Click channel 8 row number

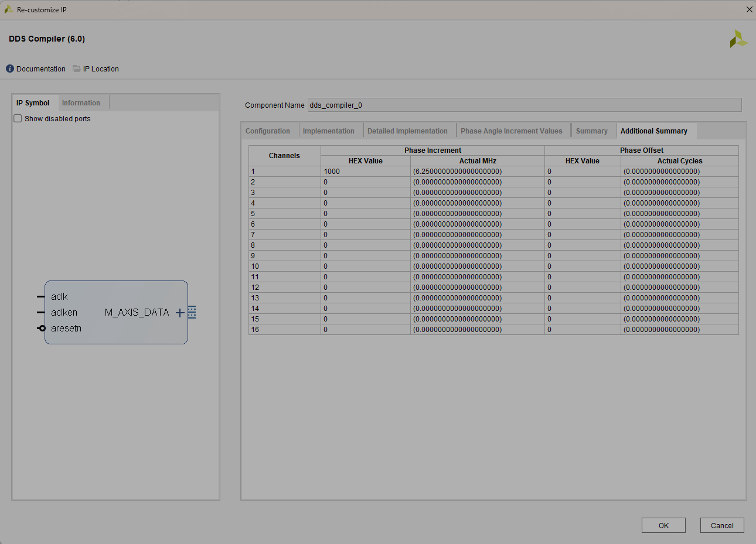pos(285,245)
